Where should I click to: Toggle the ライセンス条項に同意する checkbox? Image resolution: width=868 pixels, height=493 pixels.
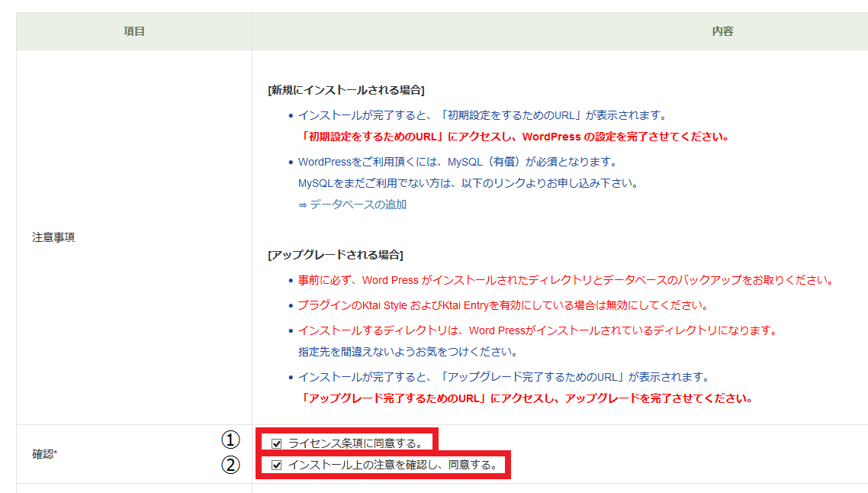point(277,443)
